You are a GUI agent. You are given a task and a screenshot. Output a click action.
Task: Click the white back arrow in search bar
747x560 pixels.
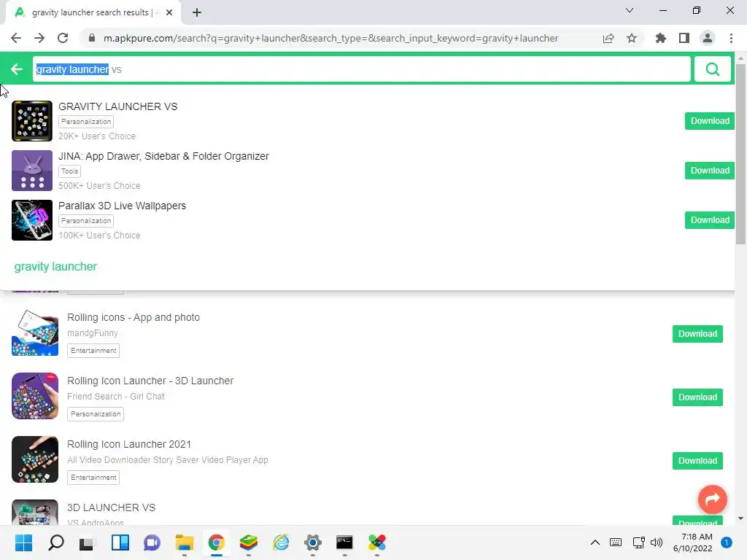pyautogui.click(x=17, y=69)
